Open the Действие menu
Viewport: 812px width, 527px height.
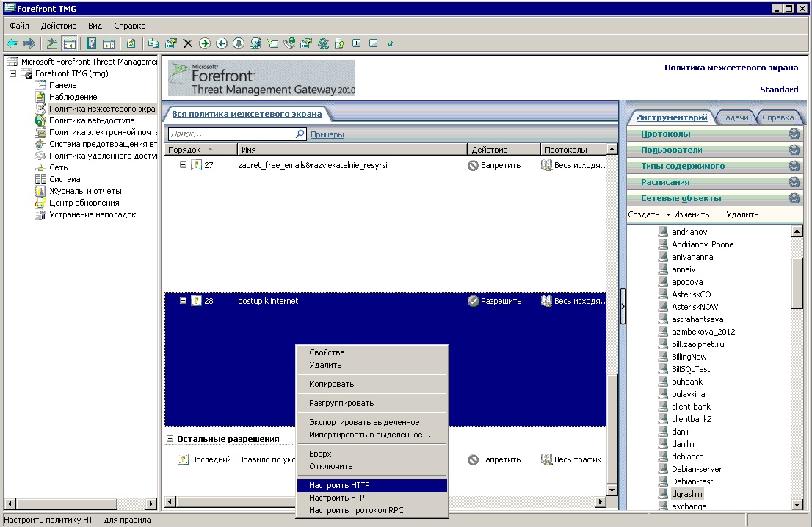coord(58,26)
